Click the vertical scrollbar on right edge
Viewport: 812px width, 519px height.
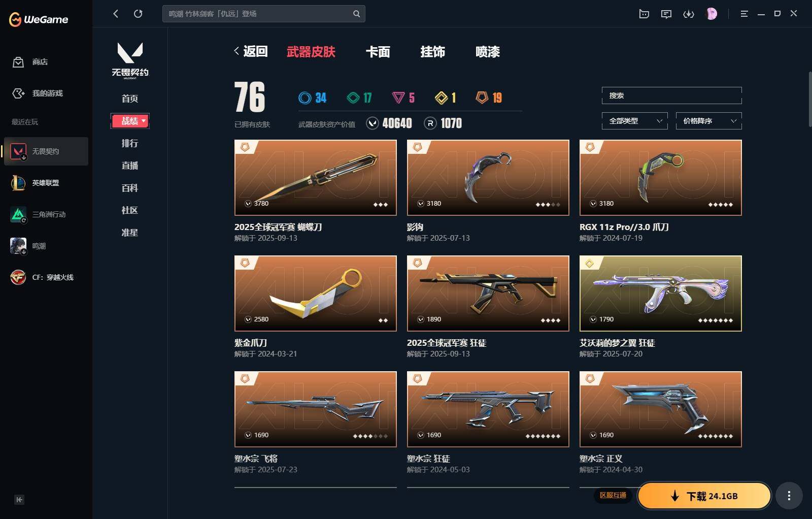[809, 99]
